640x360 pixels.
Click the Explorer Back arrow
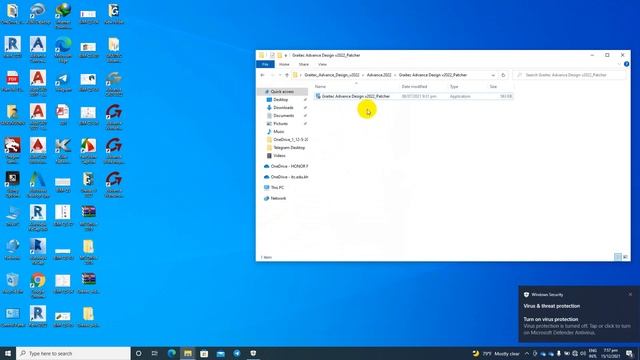coord(262,75)
